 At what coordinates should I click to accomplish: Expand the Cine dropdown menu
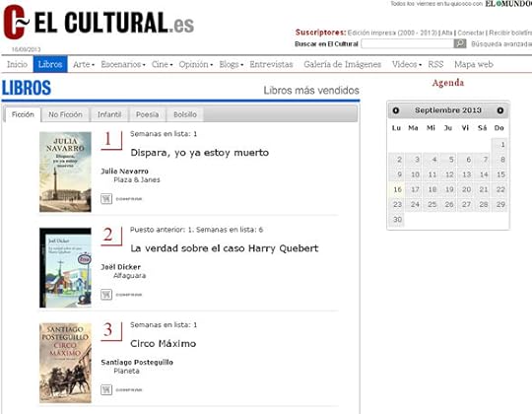coord(162,64)
